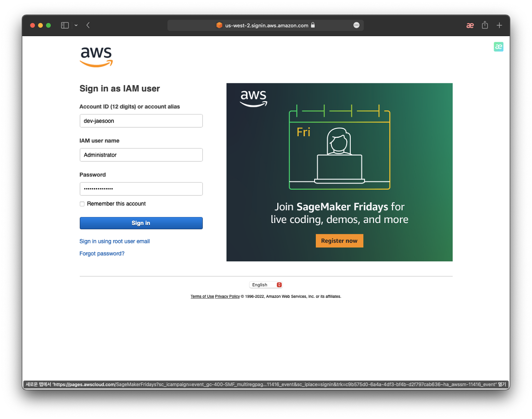Go back with the back arrow

(x=88, y=25)
